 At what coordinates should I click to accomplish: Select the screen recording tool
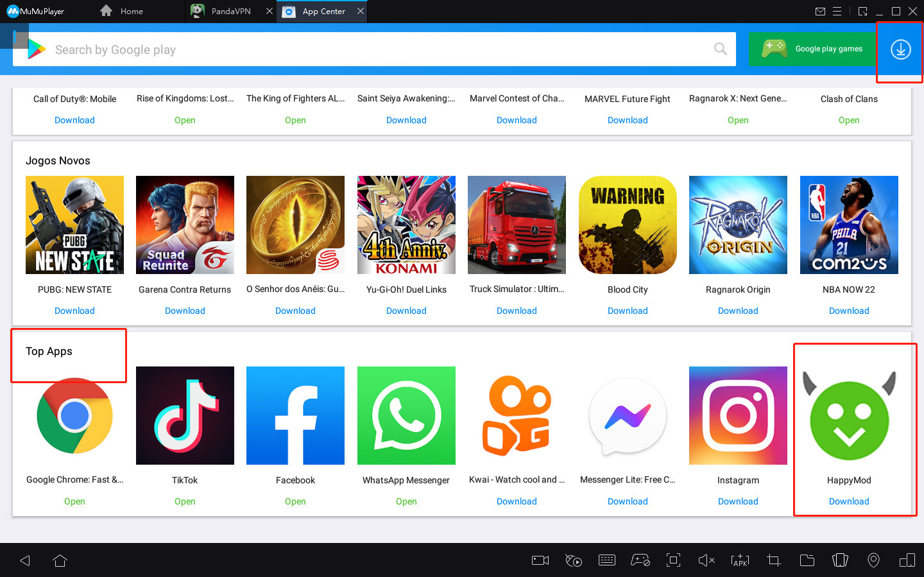coord(540,560)
